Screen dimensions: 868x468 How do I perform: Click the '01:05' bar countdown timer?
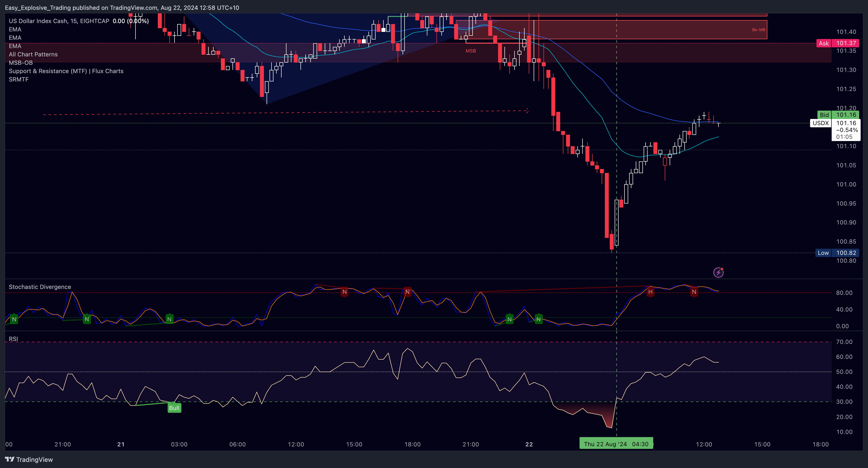pos(844,137)
